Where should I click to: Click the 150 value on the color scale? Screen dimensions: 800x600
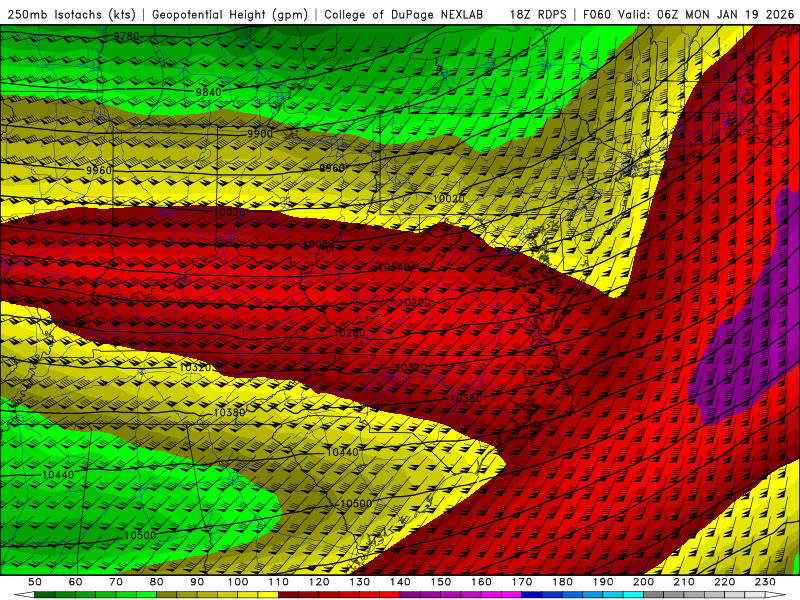tap(441, 582)
